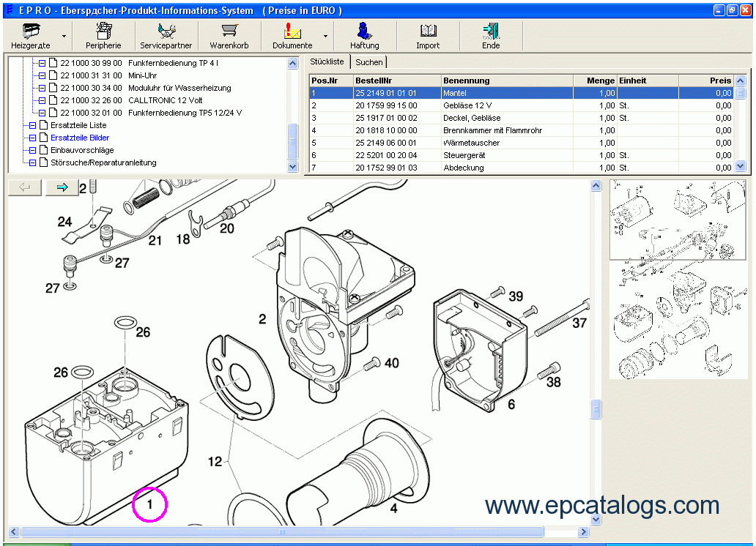
Task: Click part number 37 in drawing
Action: 579,323
